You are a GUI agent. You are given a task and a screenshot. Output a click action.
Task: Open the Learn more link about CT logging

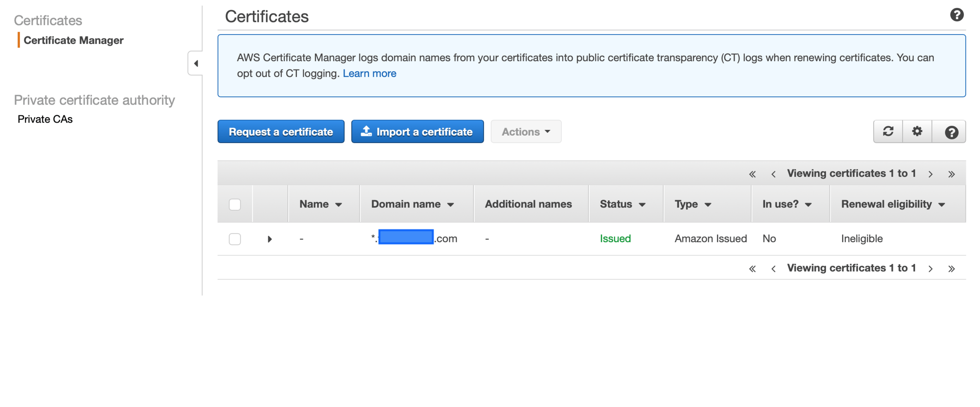click(369, 73)
